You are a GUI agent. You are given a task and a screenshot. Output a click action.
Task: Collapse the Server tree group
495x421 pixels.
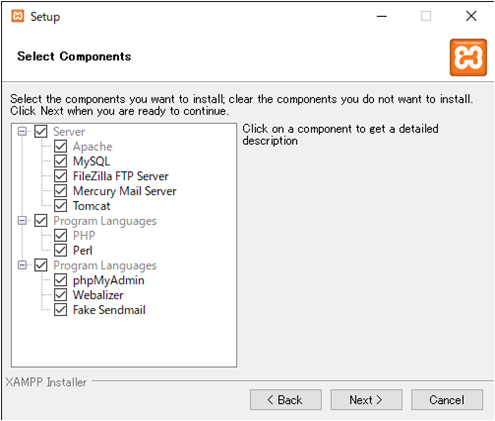(x=22, y=131)
